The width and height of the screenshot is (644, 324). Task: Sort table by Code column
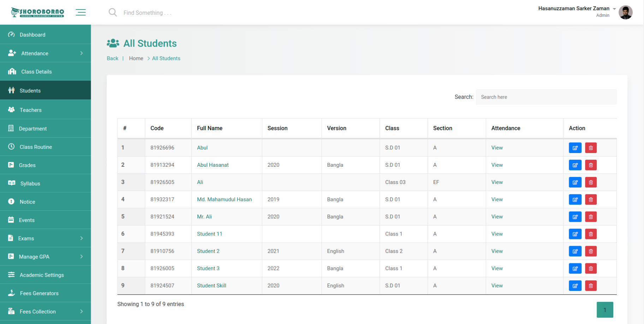(x=168, y=128)
